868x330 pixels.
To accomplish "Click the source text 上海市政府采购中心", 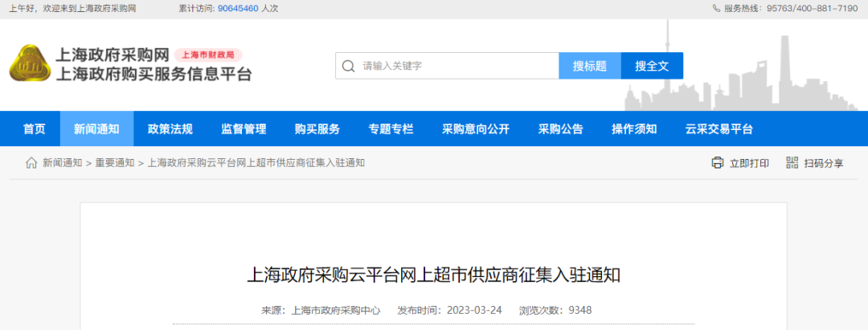I will 336,311.
